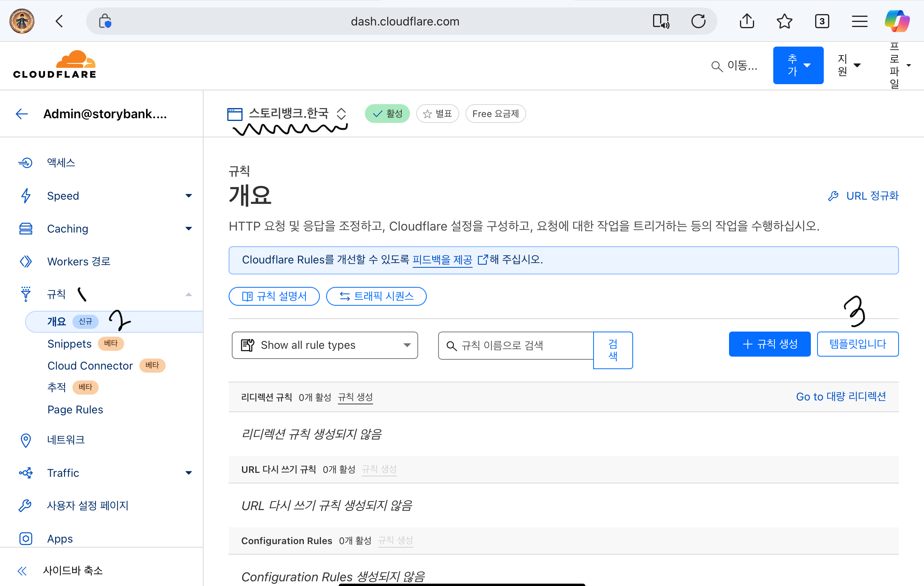The width and height of the screenshot is (924, 586).
Task: Click 규칙 생성 link in 리디렉션 규칙 row
Action: pyautogui.click(x=356, y=397)
